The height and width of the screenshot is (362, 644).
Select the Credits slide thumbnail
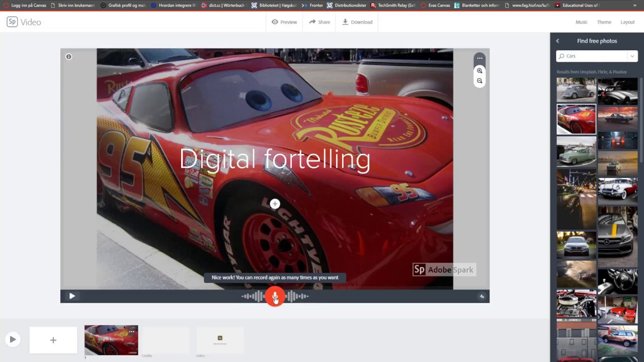click(166, 340)
